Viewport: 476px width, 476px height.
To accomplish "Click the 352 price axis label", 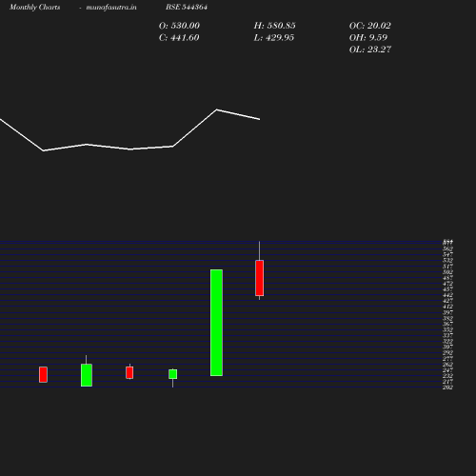I will tap(447, 329).
